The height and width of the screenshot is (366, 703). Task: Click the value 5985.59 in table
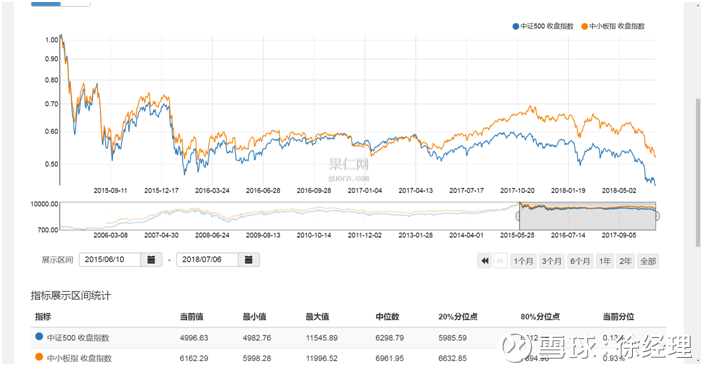coord(452,338)
